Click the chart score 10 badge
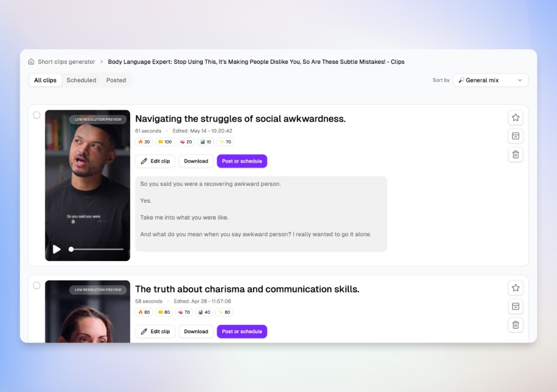The height and width of the screenshot is (392, 557). click(206, 142)
